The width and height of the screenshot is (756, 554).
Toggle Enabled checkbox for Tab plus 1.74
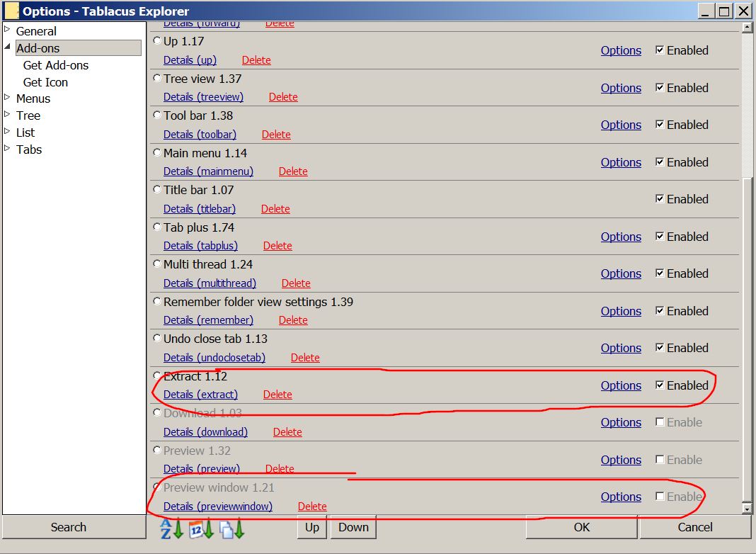tap(660, 236)
